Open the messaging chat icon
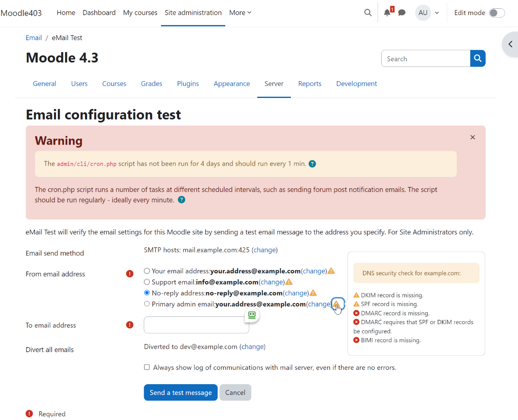The image size is (518, 420). [401, 13]
